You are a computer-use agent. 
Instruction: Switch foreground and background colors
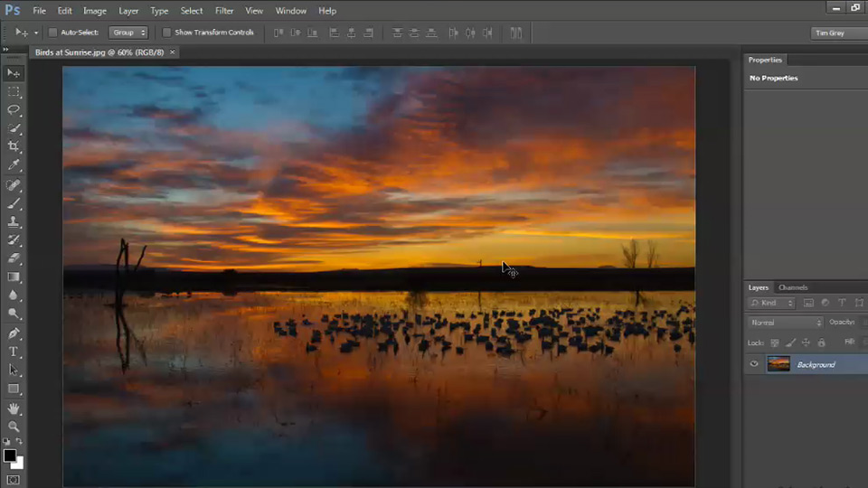click(x=19, y=442)
